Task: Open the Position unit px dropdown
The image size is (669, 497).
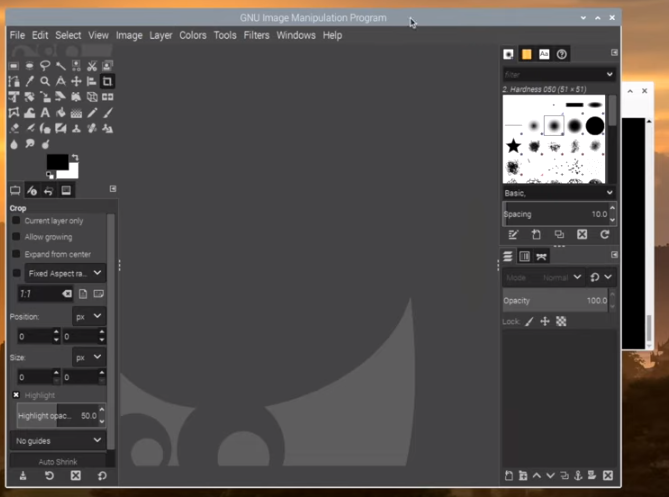Action: point(89,317)
